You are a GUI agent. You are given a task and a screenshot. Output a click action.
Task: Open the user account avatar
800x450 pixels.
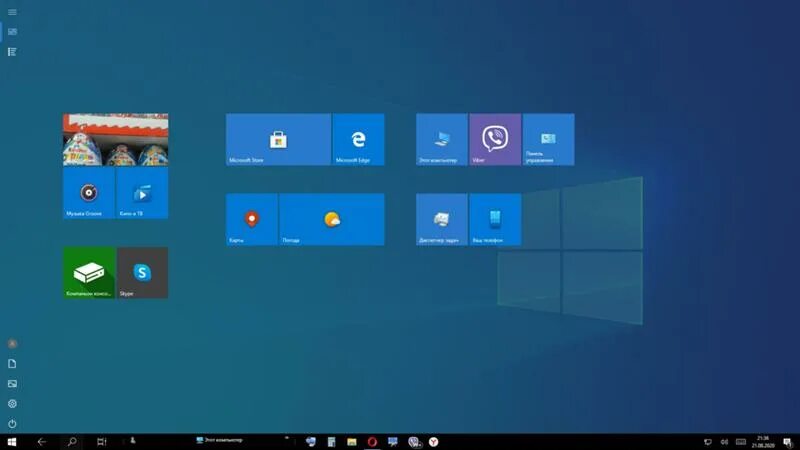pos(12,343)
